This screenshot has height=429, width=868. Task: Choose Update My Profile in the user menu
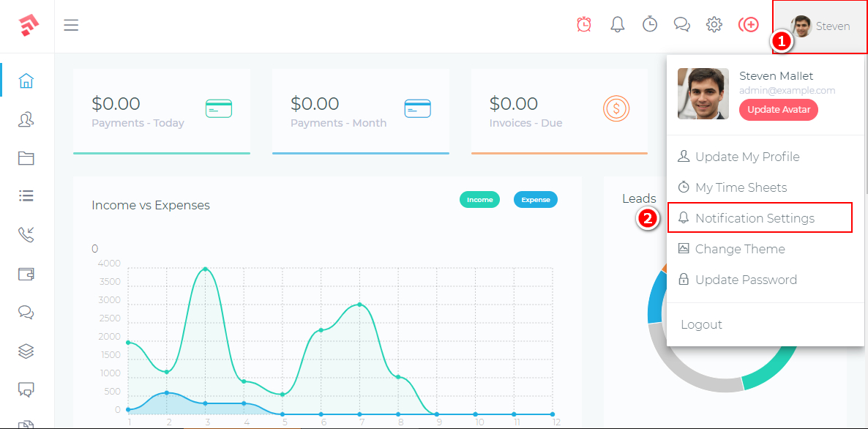click(747, 157)
